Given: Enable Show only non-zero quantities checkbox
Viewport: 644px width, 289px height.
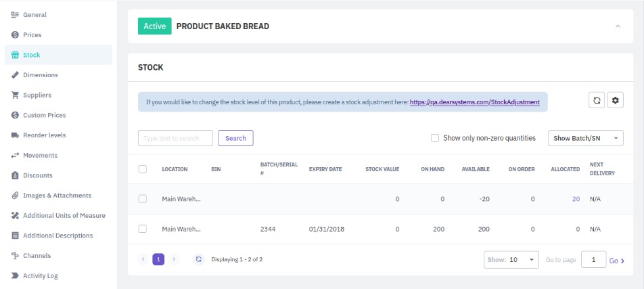Looking at the screenshot, I should coord(435,138).
